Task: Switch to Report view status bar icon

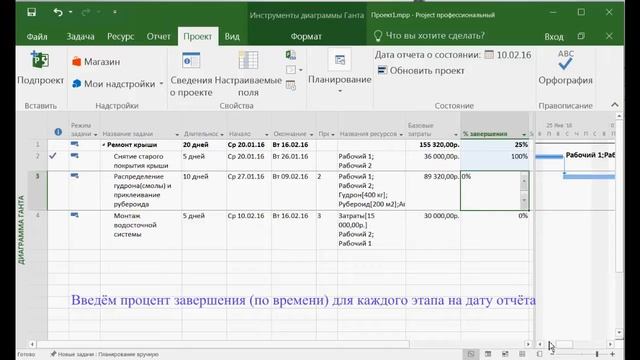Action: tap(539, 354)
